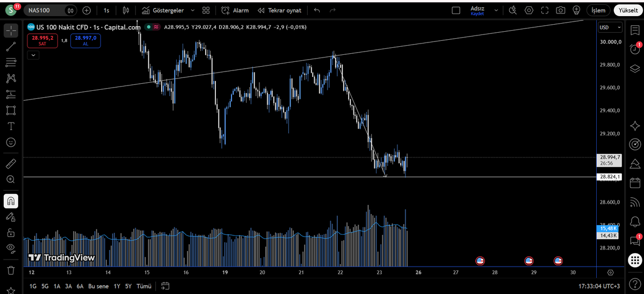Add symbol with the plus circle button
The height and width of the screenshot is (294, 644).
(86, 10)
